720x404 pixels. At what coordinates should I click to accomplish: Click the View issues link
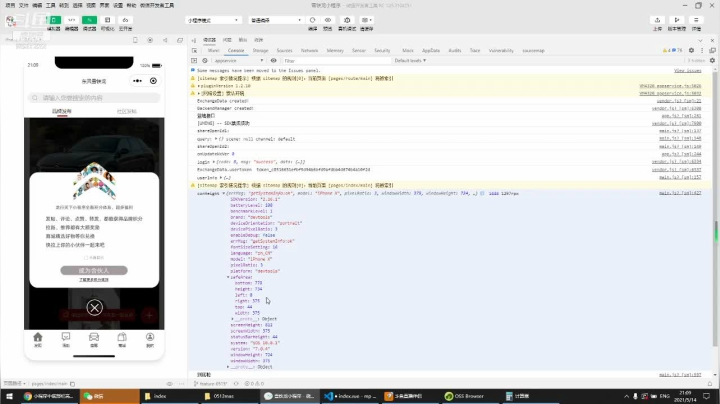pyautogui.click(x=687, y=71)
